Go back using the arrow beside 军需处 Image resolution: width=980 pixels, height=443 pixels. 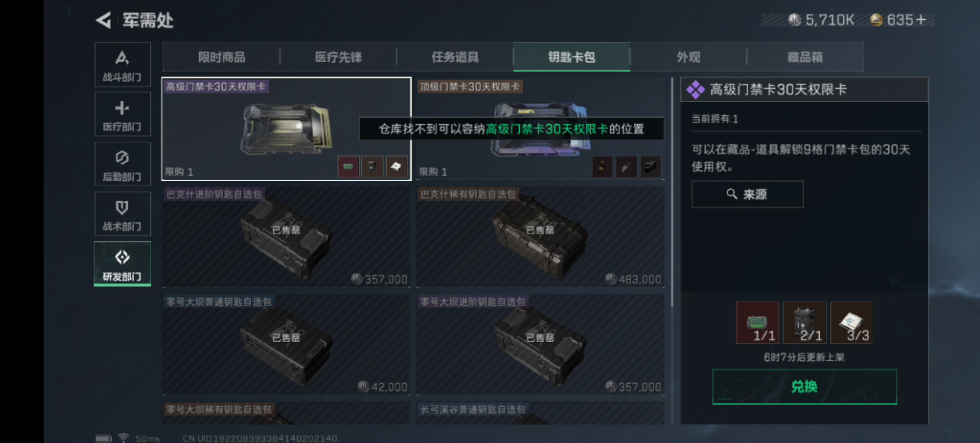coord(103,20)
